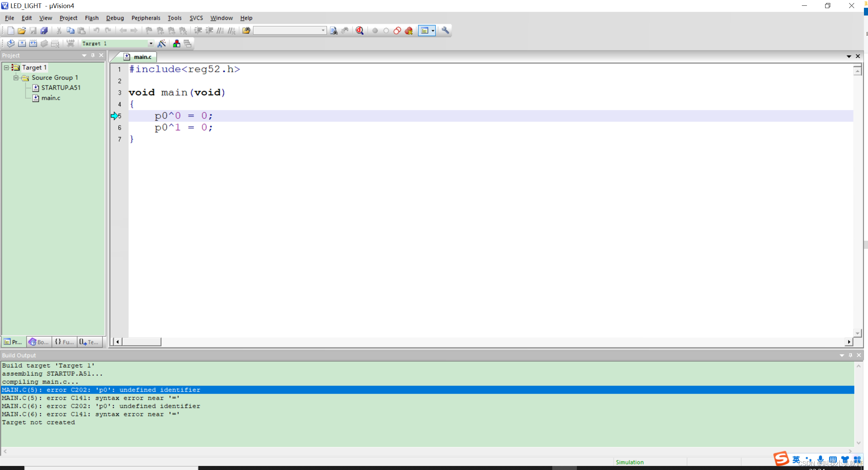Image resolution: width=868 pixels, height=470 pixels.
Task: Toggle the Project window pin
Action: (93, 55)
